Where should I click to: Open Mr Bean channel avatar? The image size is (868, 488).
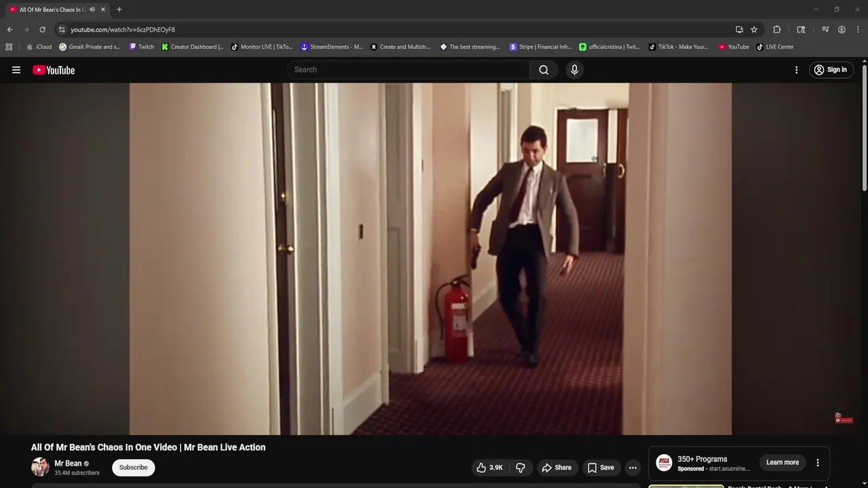click(40, 467)
